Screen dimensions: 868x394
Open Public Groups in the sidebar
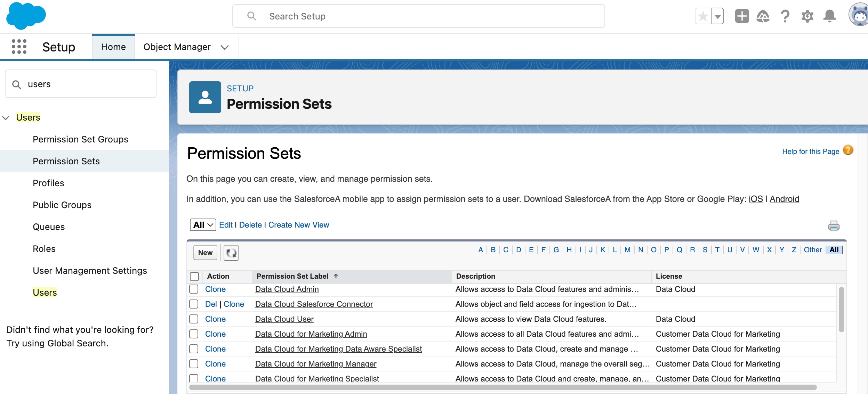pyautogui.click(x=62, y=205)
